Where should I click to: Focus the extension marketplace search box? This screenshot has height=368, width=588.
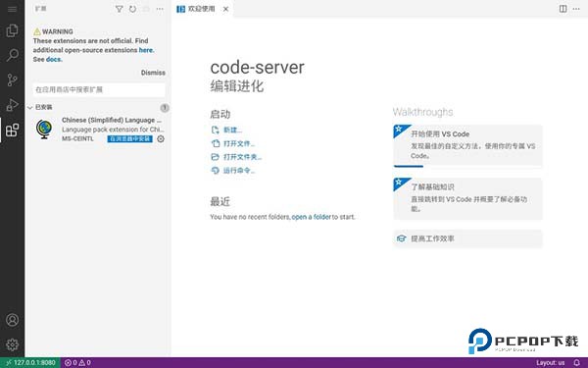pyautogui.click(x=99, y=89)
